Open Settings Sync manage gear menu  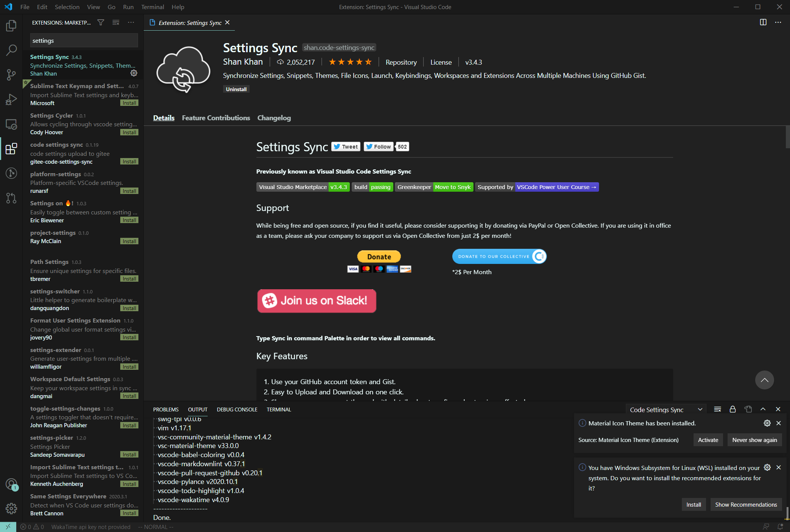point(134,73)
